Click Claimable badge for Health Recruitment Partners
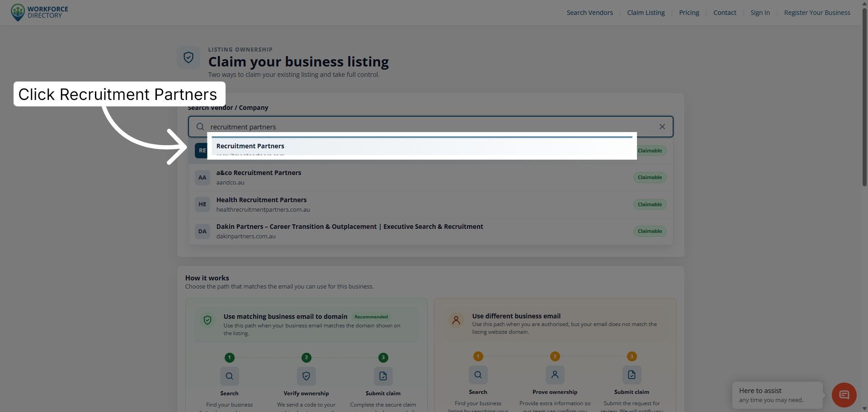Screen dimensions: 868x412 pos(650,204)
